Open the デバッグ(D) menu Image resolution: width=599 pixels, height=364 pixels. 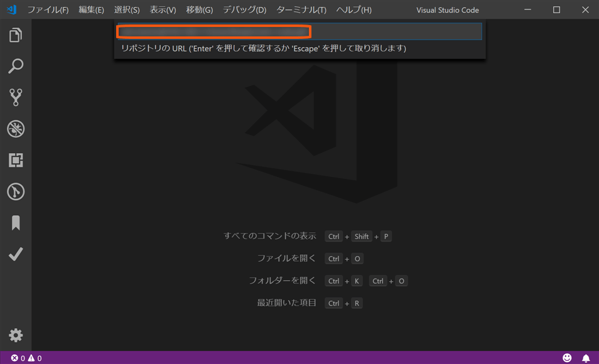(244, 10)
